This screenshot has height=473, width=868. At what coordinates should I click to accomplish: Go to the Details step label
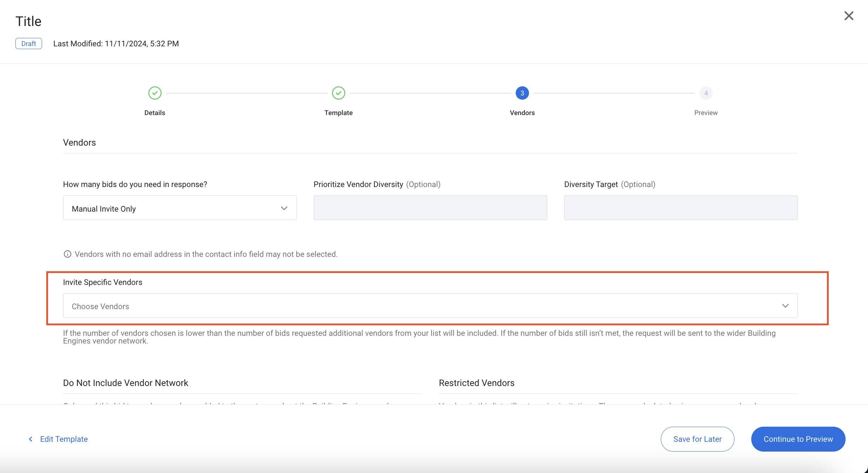(x=155, y=113)
